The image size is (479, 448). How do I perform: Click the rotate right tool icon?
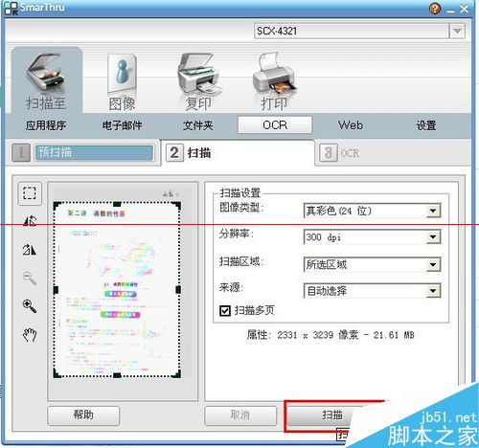[x=30, y=249]
